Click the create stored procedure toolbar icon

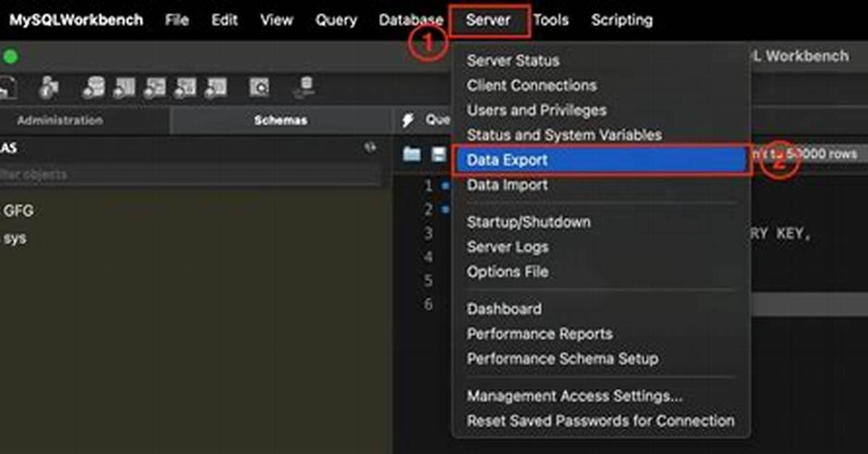pyautogui.click(x=185, y=88)
